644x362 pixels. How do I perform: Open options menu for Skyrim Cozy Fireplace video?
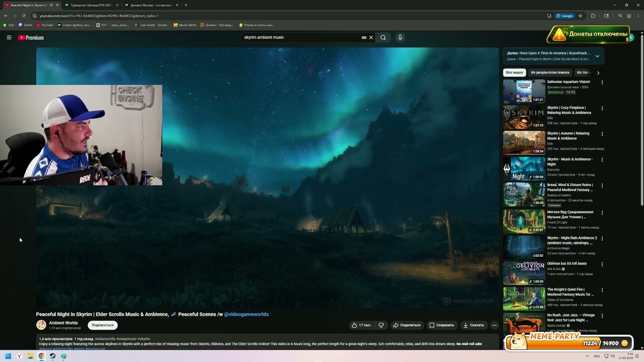point(602,108)
